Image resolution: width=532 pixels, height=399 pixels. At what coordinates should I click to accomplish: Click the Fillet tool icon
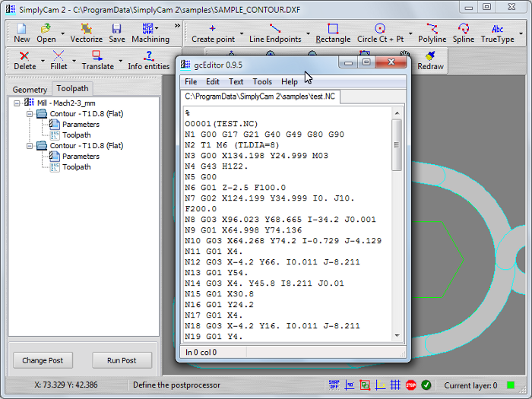(59, 60)
